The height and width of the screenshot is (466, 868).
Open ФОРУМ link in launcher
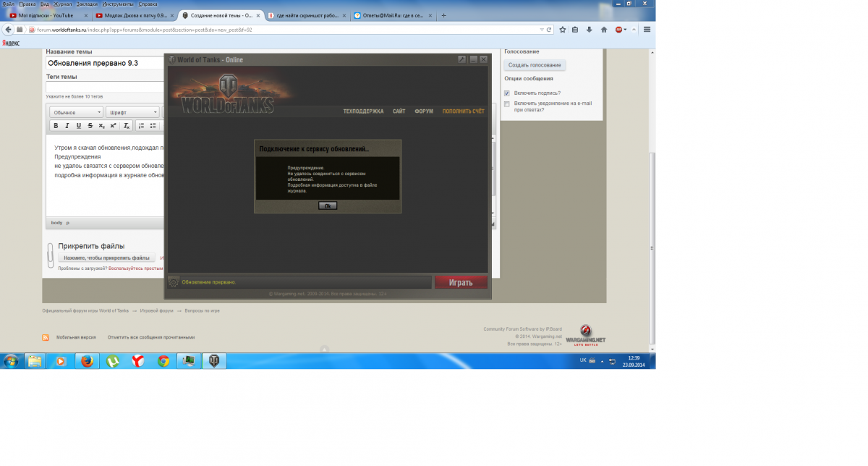pyautogui.click(x=424, y=111)
